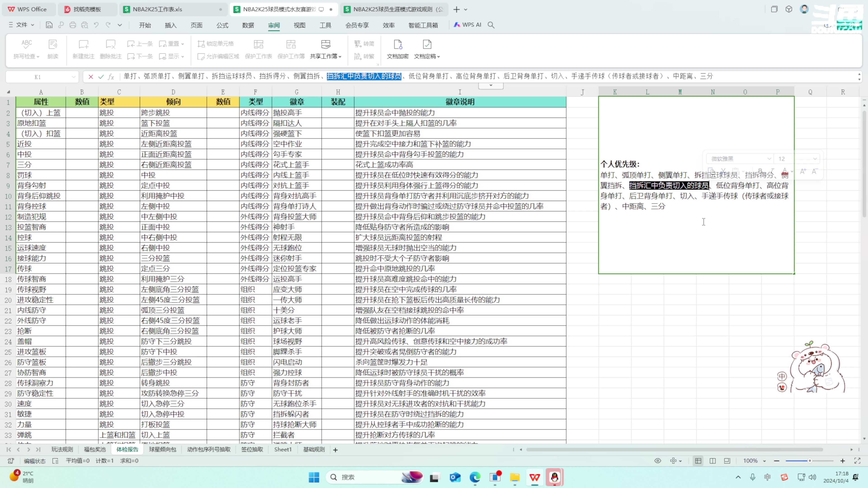Click the WPS AI button
The height and width of the screenshot is (488, 868).
point(467,25)
